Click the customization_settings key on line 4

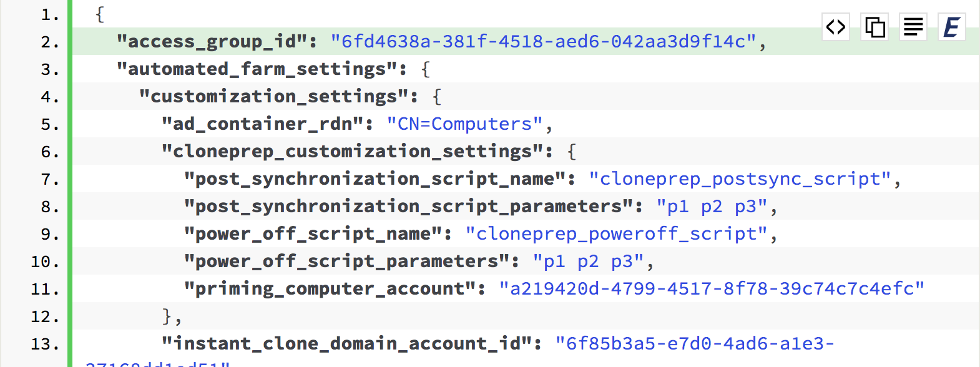[x=273, y=96]
